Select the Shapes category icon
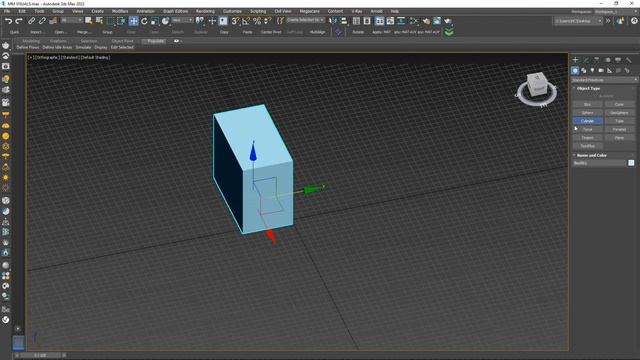640x360 pixels. click(584, 70)
